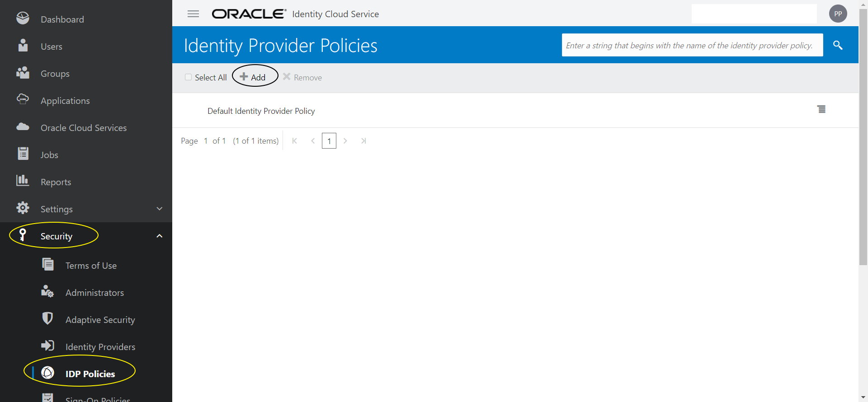Click the Dashboard icon in sidebar
Viewport: 868px width, 402px height.
pyautogui.click(x=23, y=19)
